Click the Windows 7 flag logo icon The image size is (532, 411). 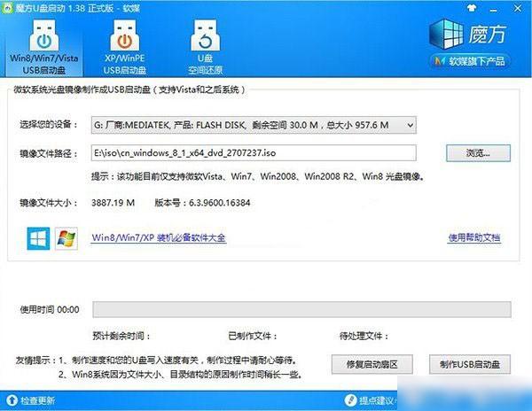(x=66, y=238)
